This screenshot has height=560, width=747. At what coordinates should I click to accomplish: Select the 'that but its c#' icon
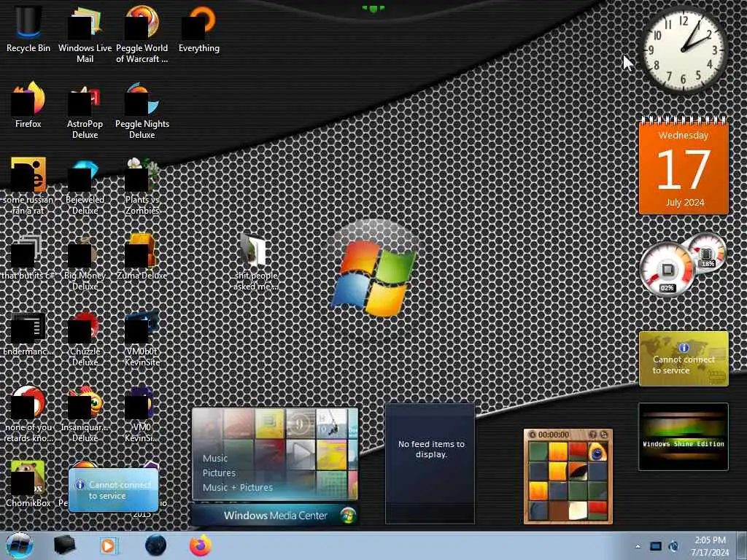click(28, 256)
